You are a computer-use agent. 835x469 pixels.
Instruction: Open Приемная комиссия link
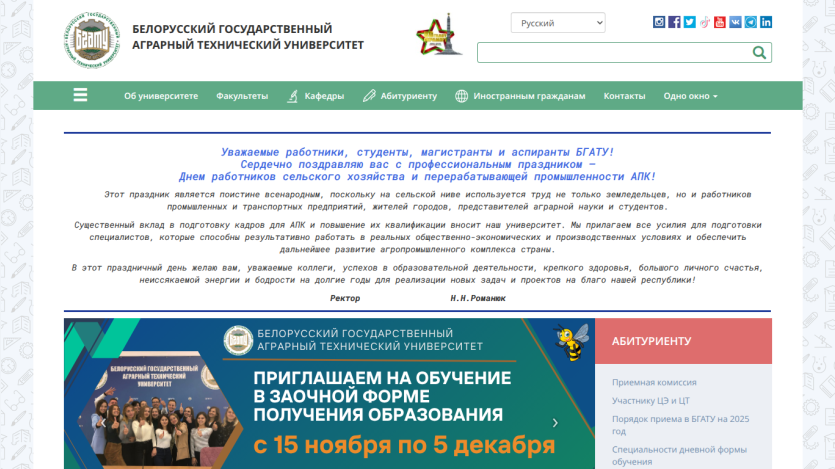point(654,382)
